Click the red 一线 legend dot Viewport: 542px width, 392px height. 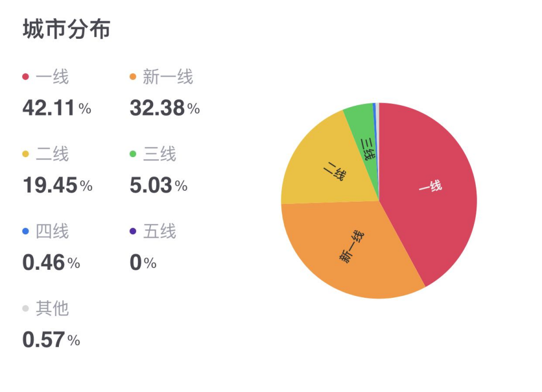coord(26,77)
